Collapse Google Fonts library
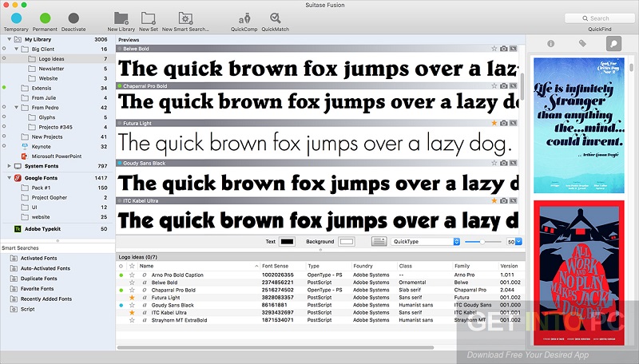The image size is (639, 364). pyautogui.click(x=9, y=178)
